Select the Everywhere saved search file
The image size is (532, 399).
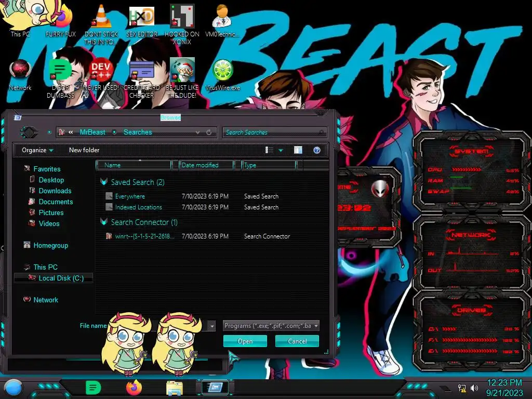point(130,196)
